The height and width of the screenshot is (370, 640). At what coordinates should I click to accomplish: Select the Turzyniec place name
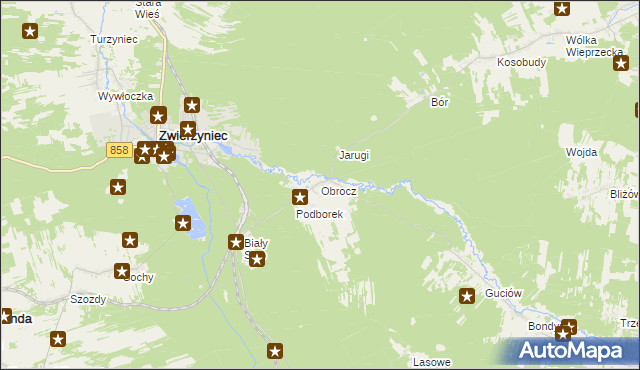(x=114, y=40)
